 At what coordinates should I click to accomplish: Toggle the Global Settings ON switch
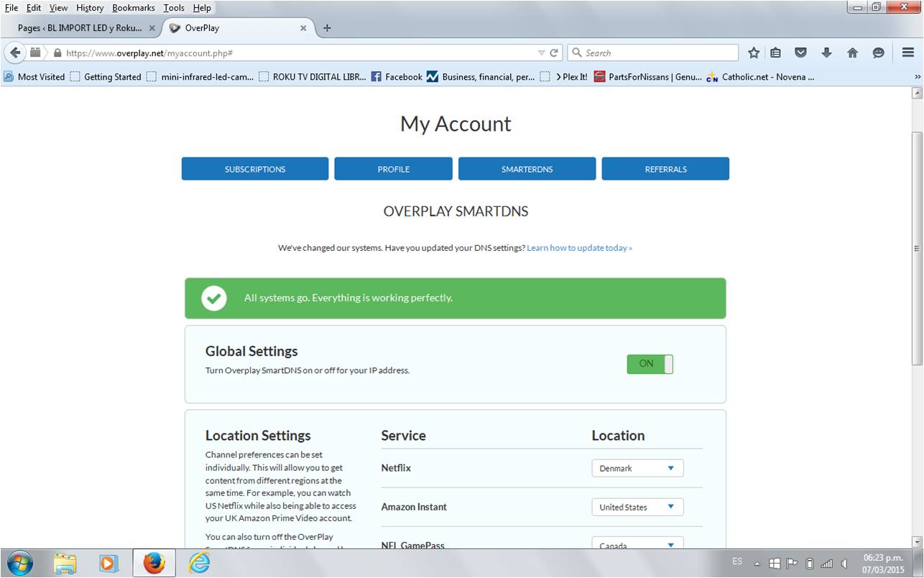(650, 364)
